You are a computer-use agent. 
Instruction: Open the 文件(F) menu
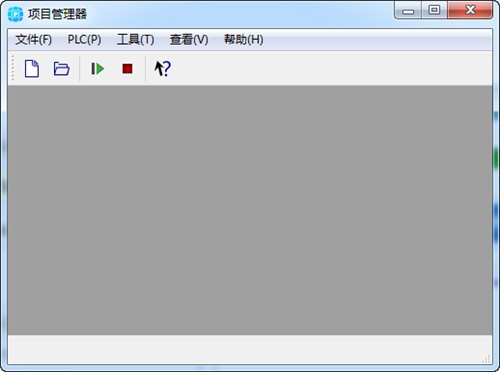point(33,40)
